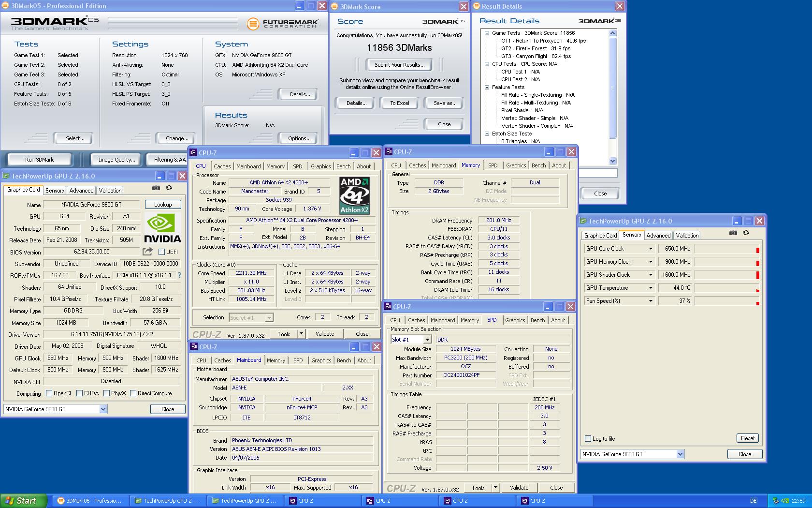Screen dimensions: 812x508
Task: Open the first CPU-Z taskbar button
Action: click(x=322, y=501)
